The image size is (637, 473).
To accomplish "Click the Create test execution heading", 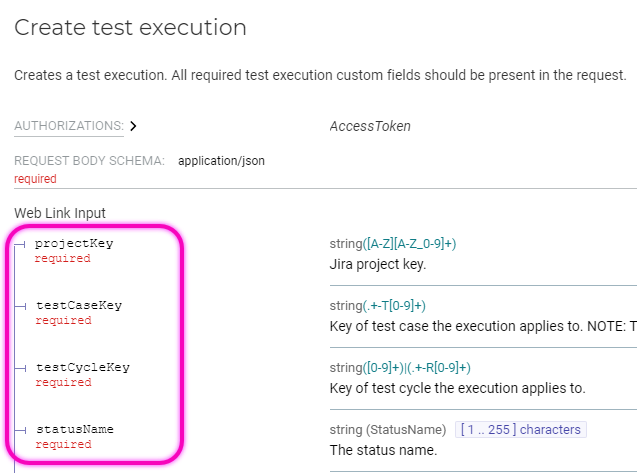I will [130, 28].
